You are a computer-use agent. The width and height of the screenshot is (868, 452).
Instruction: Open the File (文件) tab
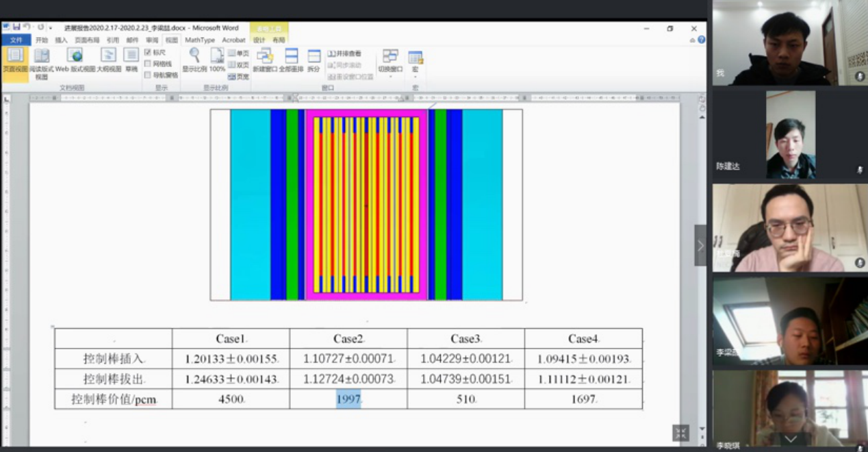click(16, 40)
